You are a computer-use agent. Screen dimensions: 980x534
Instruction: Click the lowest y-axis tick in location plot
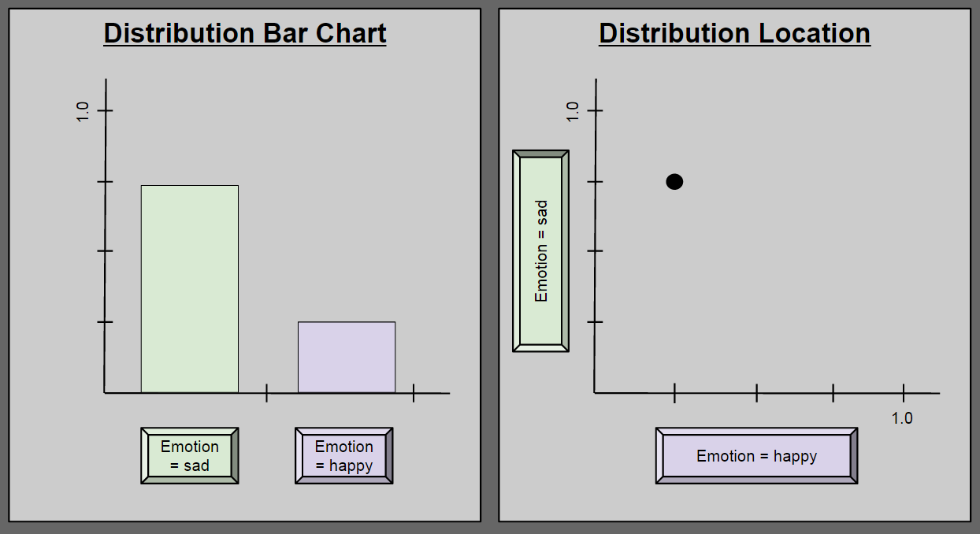pos(595,322)
